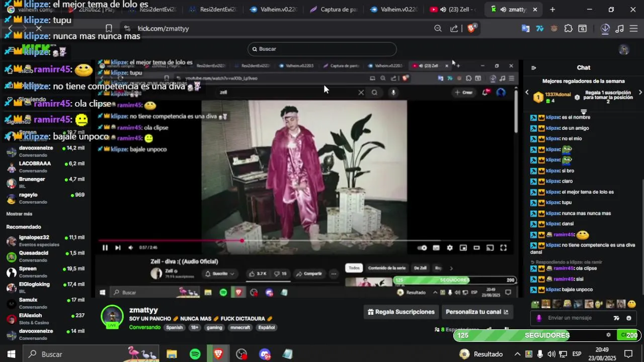Open the browser extensions puzzle icon
This screenshot has width=644, height=362.
(x=569, y=29)
